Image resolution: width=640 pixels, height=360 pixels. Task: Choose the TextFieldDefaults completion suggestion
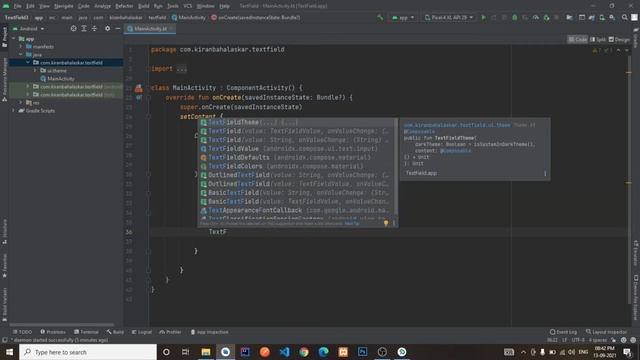coord(297,158)
